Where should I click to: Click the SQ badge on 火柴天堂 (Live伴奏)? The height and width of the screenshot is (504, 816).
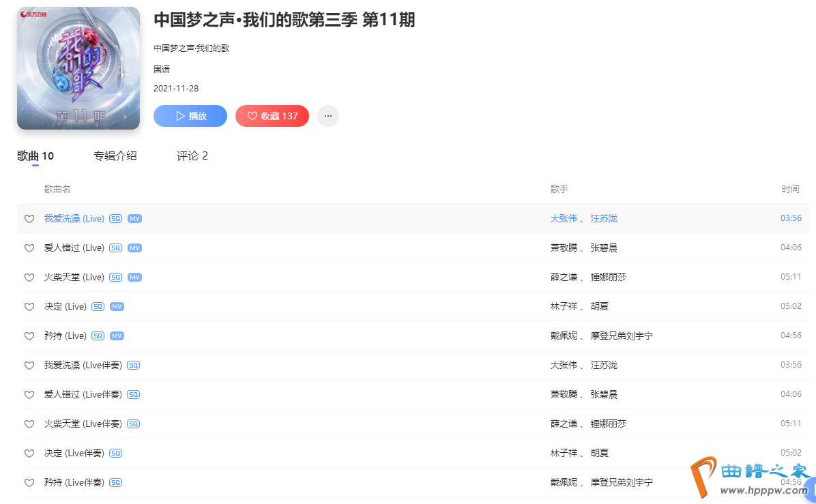pos(134,424)
